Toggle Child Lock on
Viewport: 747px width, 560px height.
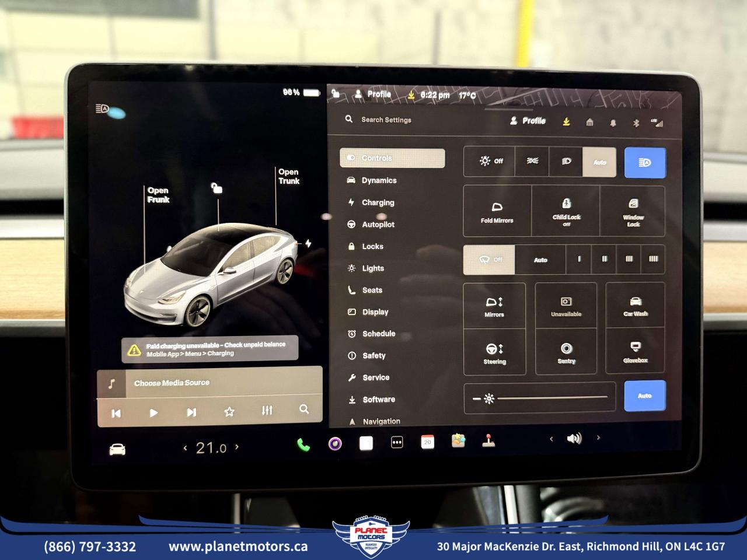click(566, 211)
